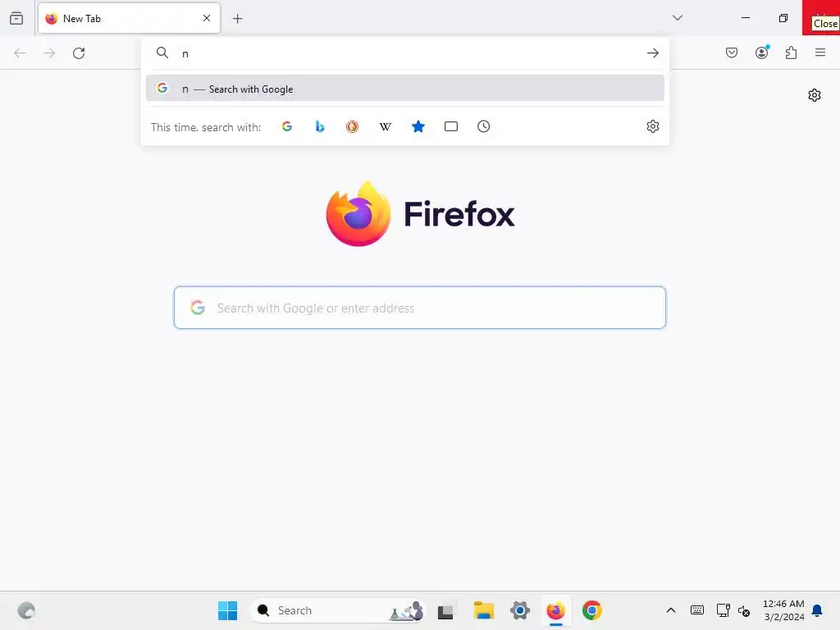
Task: Open the application hamburger menu
Action: pyautogui.click(x=820, y=52)
